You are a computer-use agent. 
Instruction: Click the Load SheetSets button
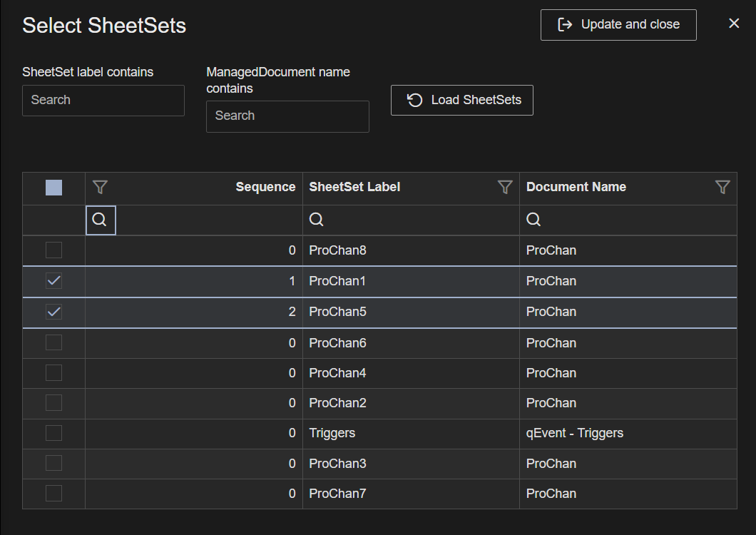tap(462, 101)
